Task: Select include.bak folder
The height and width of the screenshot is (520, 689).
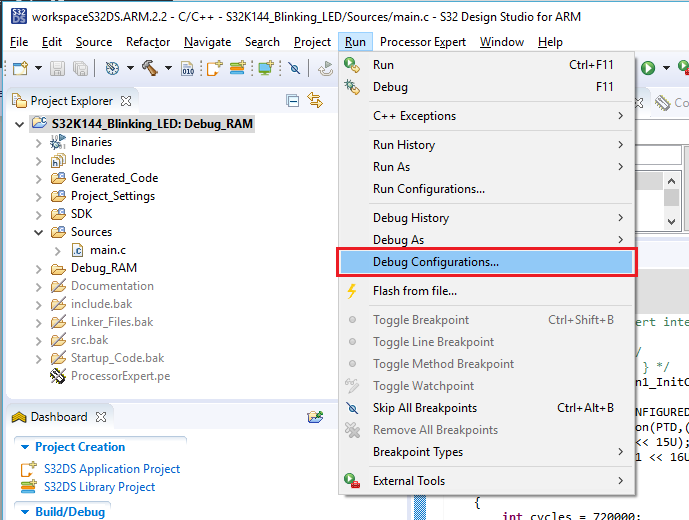Action: coord(101,304)
